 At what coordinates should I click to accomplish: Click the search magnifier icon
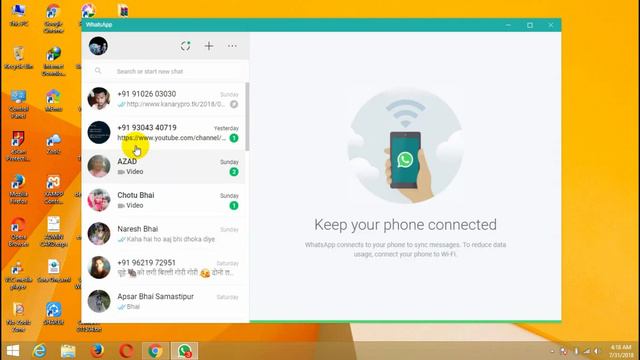pos(98,71)
